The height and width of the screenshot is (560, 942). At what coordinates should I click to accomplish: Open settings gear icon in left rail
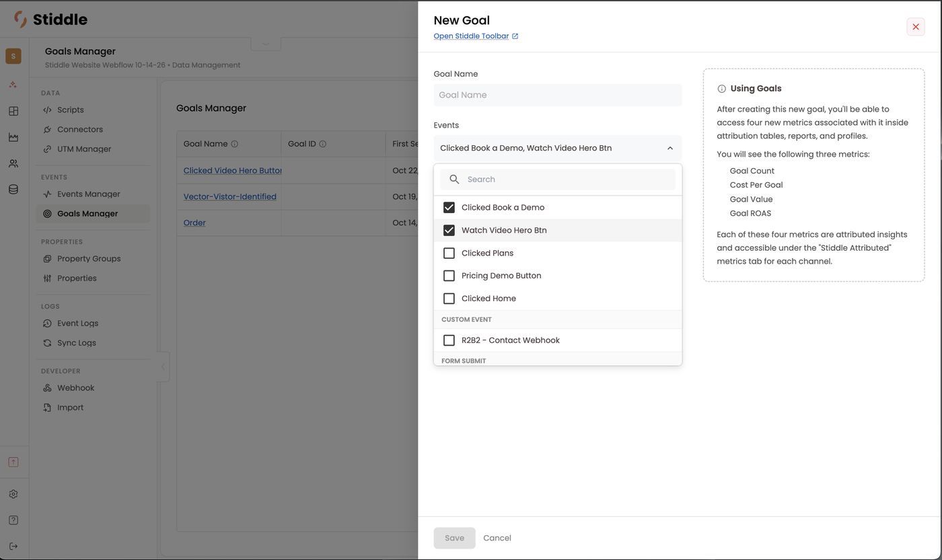point(13,494)
